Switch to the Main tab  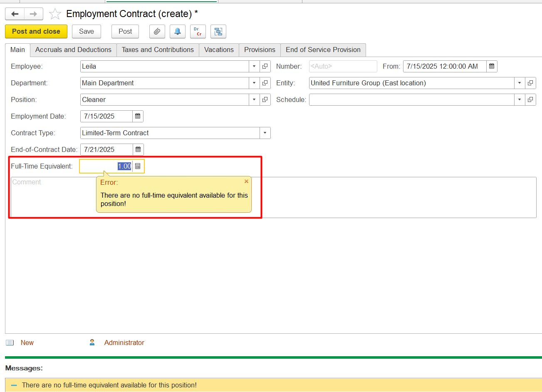(17, 50)
